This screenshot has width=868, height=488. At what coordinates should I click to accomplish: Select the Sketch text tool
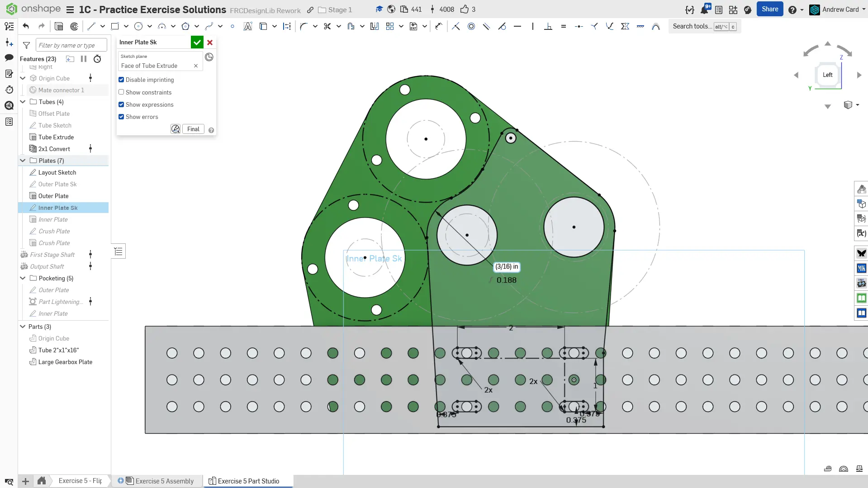pyautogui.click(x=247, y=26)
